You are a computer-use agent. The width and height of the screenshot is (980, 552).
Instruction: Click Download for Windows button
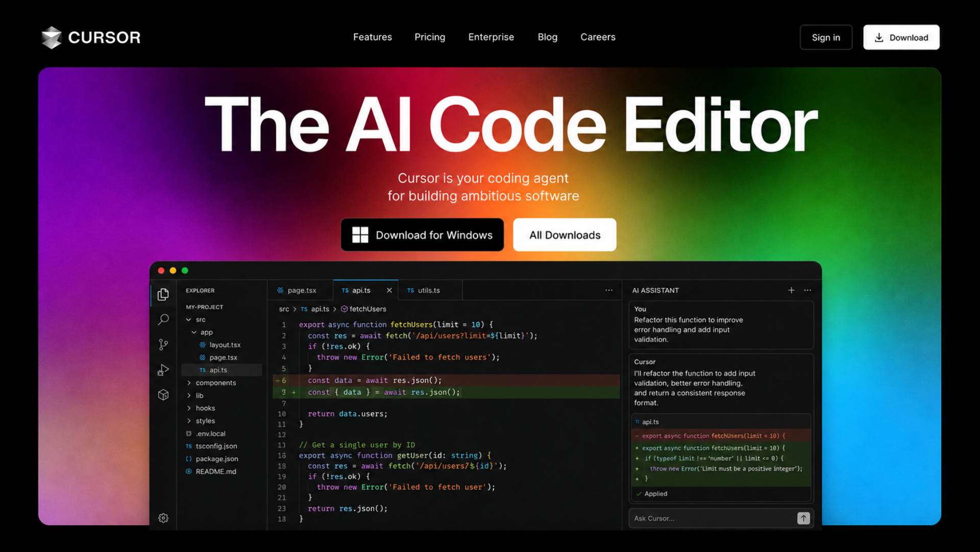pyautogui.click(x=422, y=235)
